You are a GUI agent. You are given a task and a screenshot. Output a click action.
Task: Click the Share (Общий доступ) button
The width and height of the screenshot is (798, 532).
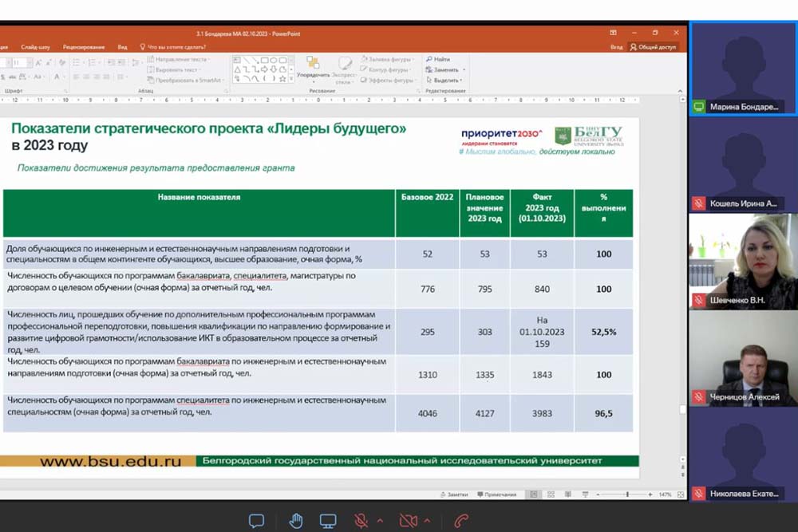point(653,47)
